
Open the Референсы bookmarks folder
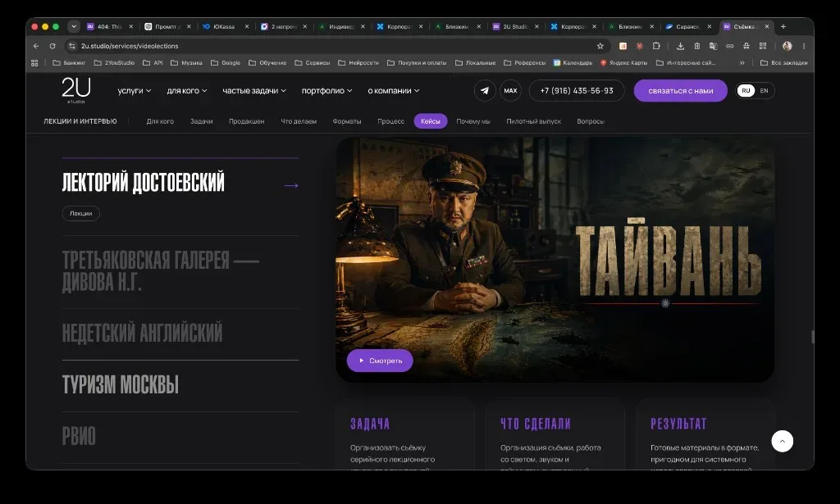pyautogui.click(x=524, y=62)
